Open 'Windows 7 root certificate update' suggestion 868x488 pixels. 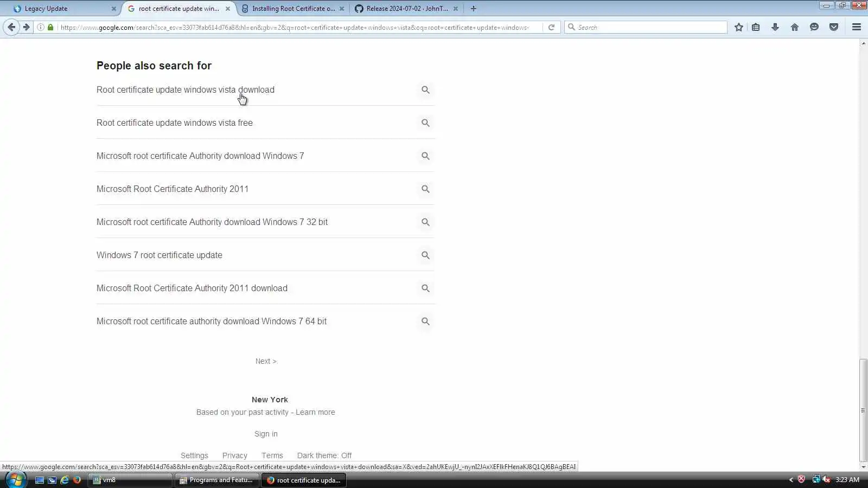click(x=159, y=255)
